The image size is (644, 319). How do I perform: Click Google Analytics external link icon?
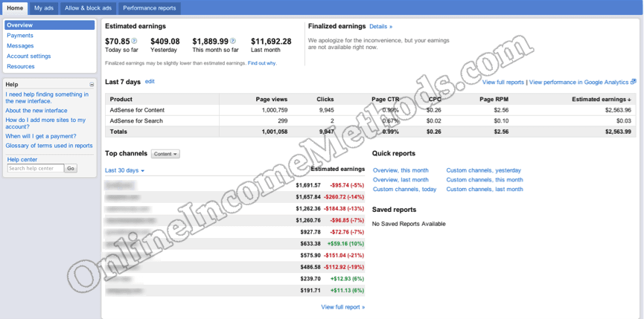point(634,82)
